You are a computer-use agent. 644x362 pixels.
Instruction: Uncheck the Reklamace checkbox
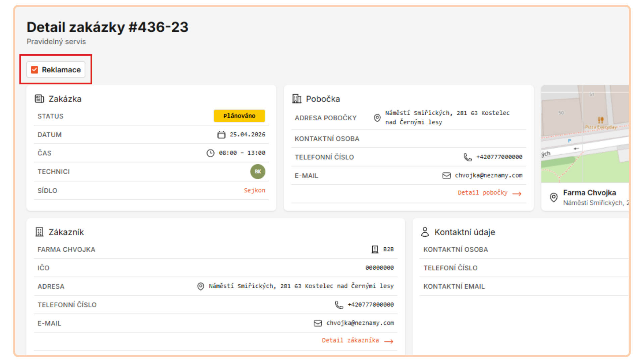35,70
